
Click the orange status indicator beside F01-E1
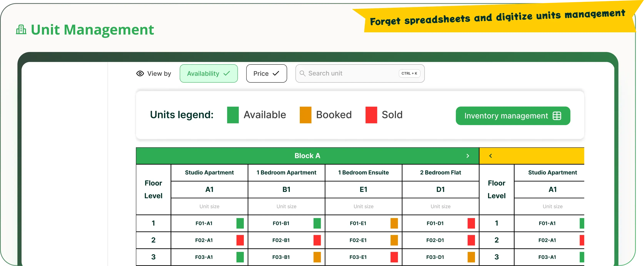tap(394, 223)
